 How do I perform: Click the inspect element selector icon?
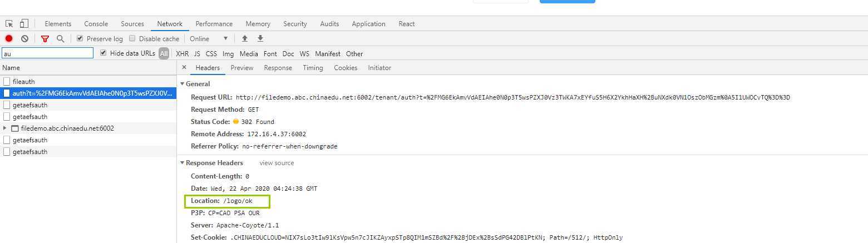coord(9,24)
